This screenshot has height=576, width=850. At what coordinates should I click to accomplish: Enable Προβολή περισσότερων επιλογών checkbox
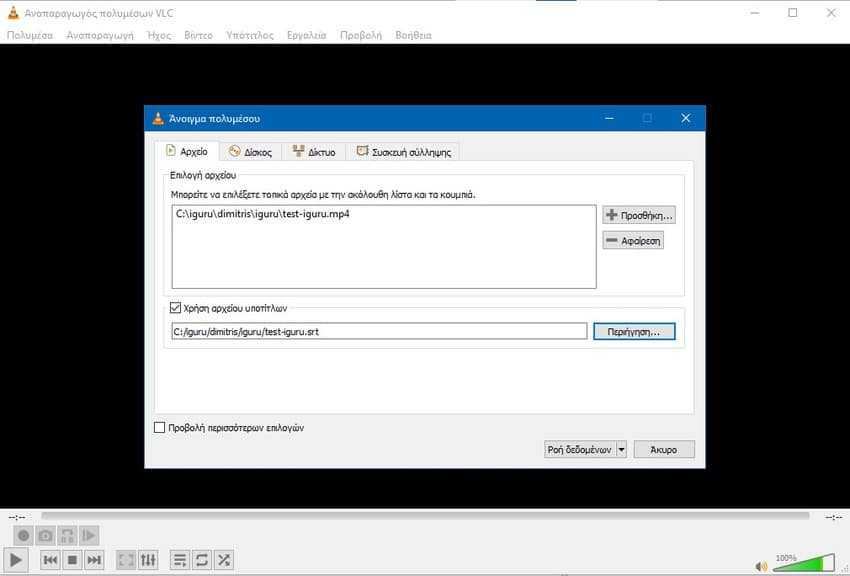[159, 428]
